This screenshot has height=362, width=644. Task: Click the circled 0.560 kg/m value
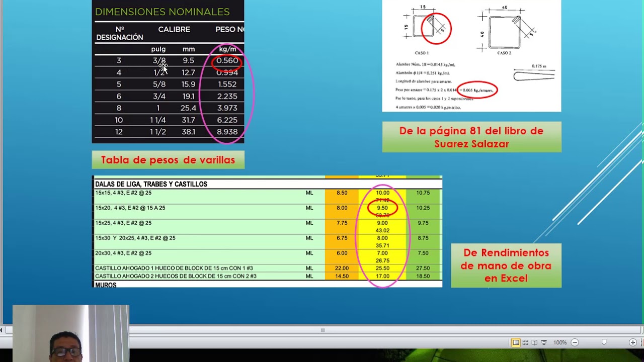227,60
